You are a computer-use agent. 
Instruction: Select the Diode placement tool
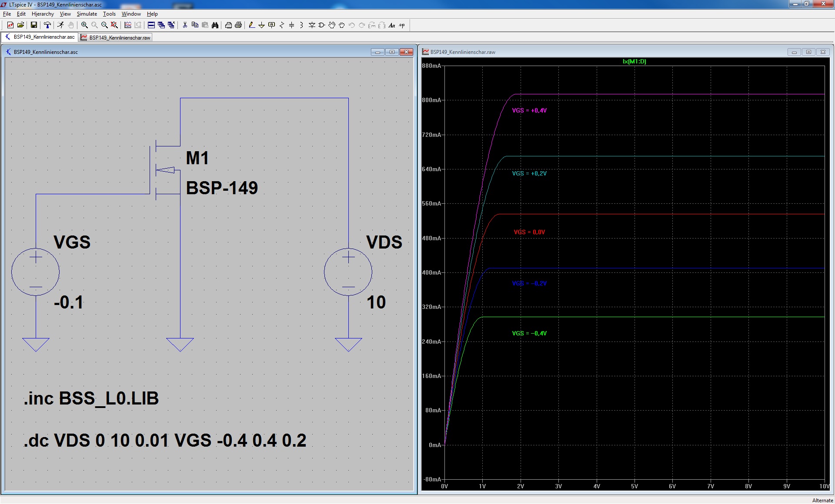pyautogui.click(x=312, y=25)
